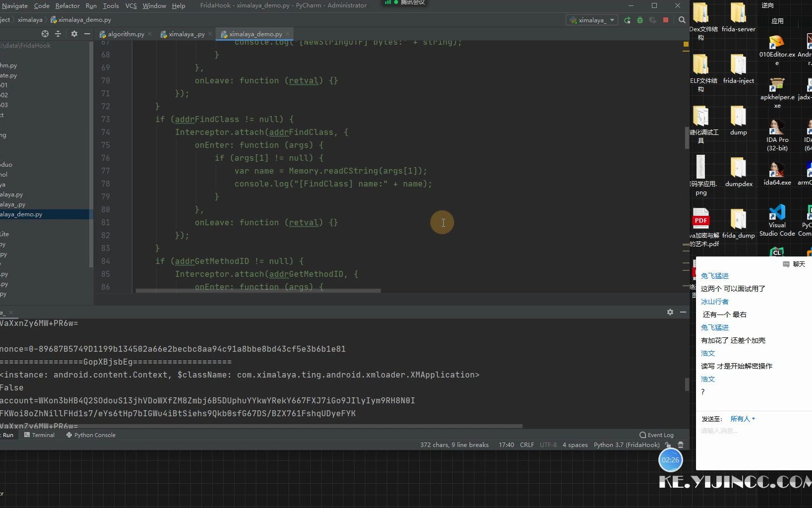Click the Run with Coverage icon

point(653,20)
